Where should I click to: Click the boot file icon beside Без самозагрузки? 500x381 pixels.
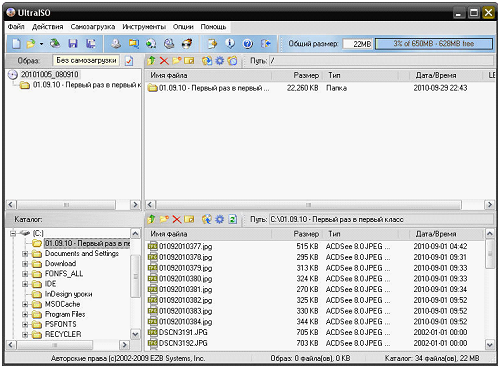pos(129,61)
